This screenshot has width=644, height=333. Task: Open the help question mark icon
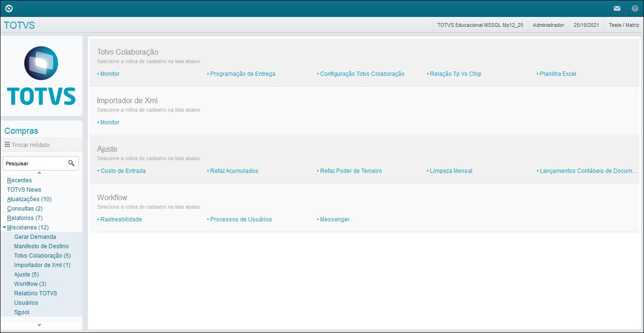tap(635, 8)
